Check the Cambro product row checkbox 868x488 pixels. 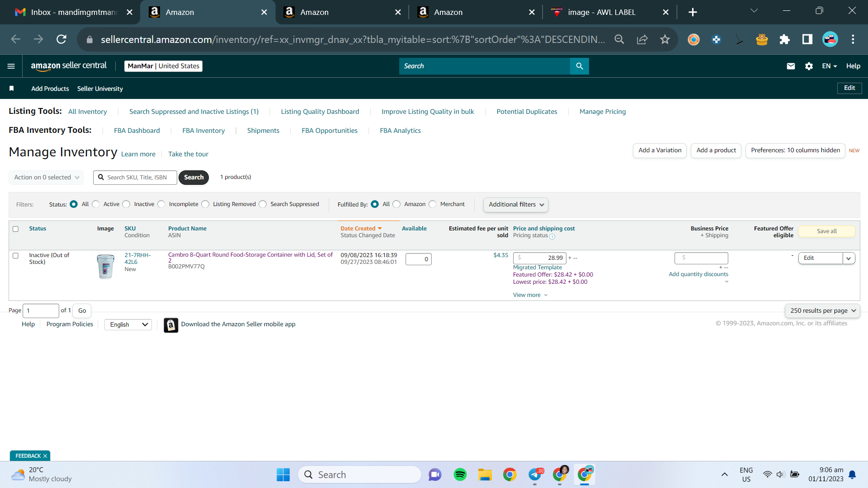[x=15, y=256]
